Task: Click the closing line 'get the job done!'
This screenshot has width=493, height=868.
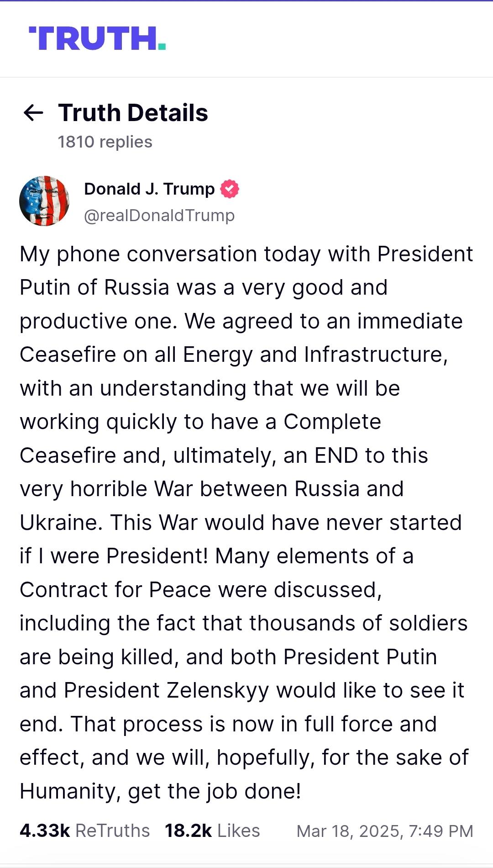Action: 215,791
